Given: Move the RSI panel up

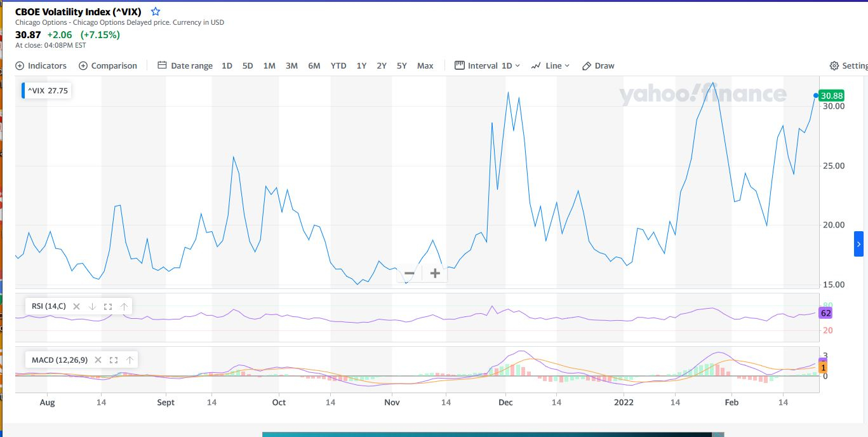Looking at the screenshot, I should pyautogui.click(x=124, y=306).
